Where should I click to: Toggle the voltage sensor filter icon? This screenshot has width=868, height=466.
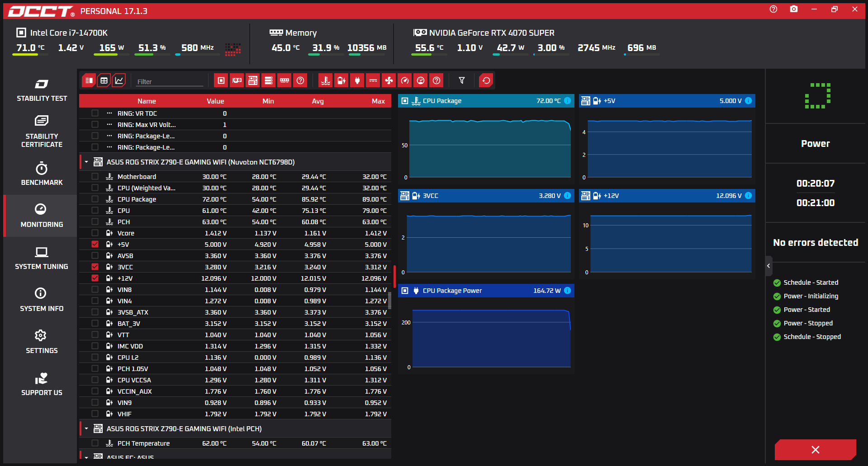click(342, 80)
